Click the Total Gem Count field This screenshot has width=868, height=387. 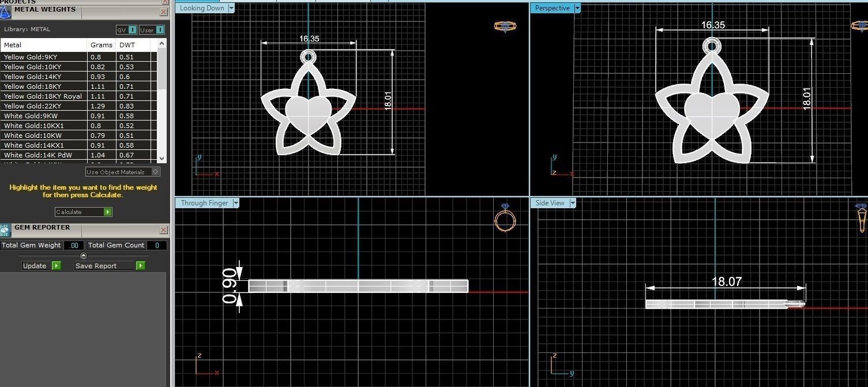tap(157, 245)
